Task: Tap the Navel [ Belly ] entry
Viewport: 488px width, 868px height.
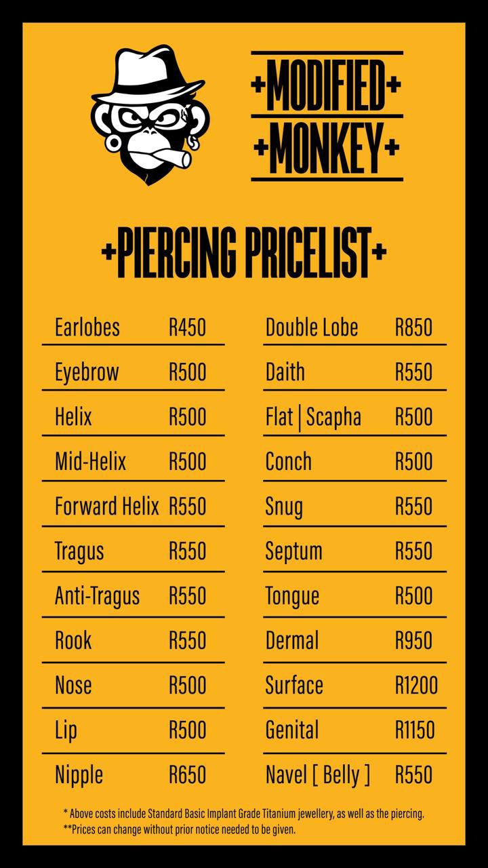Action: [318, 775]
